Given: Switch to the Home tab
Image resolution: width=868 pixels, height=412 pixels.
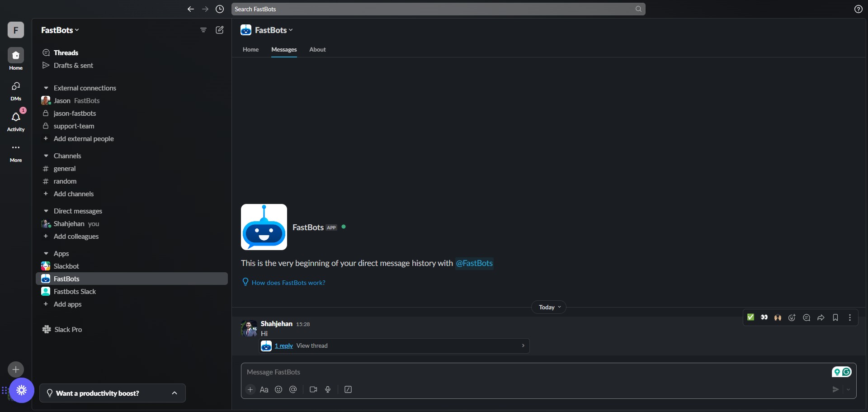Looking at the screenshot, I should point(250,49).
